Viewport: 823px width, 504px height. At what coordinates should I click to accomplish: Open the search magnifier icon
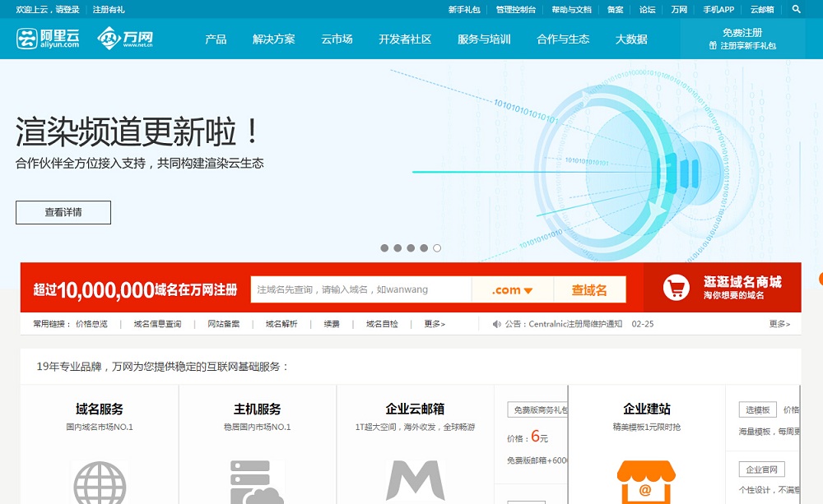796,9
